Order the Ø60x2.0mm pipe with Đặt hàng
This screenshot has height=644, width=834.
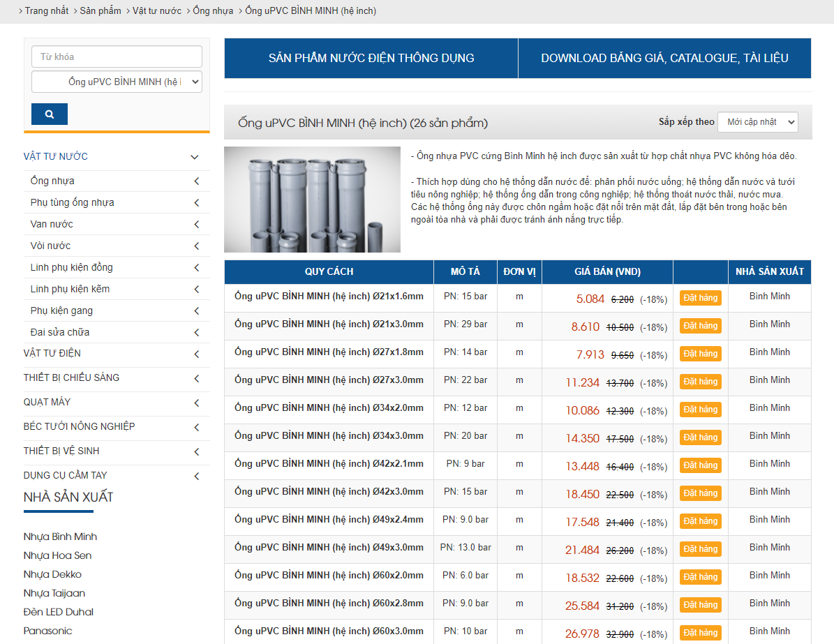pyautogui.click(x=701, y=577)
